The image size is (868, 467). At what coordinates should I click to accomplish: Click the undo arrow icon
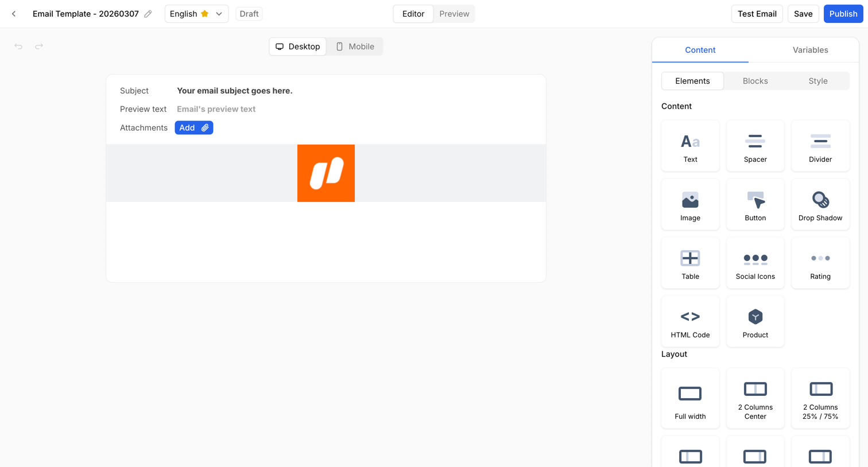(18, 46)
